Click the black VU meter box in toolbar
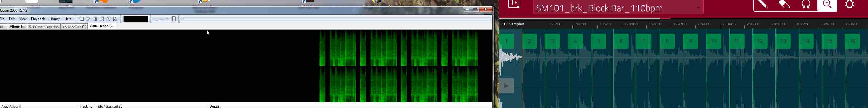The height and width of the screenshot is (108, 868). [x=136, y=19]
